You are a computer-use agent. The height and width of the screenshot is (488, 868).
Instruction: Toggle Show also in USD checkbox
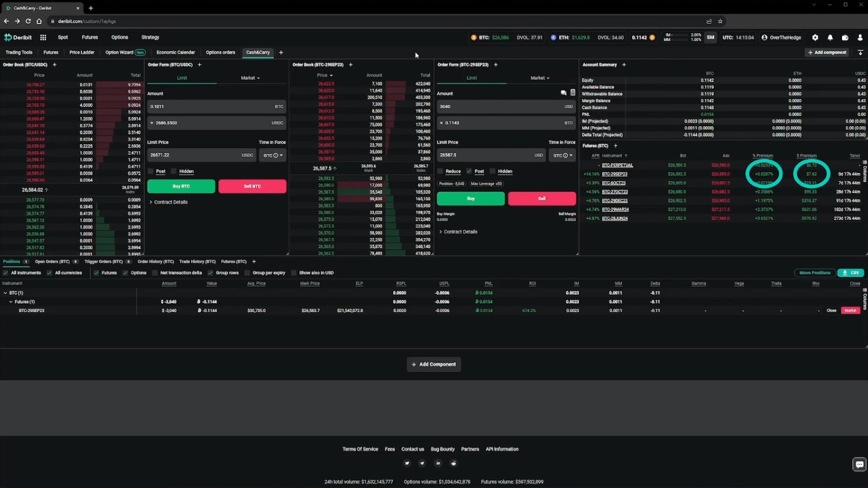click(294, 273)
